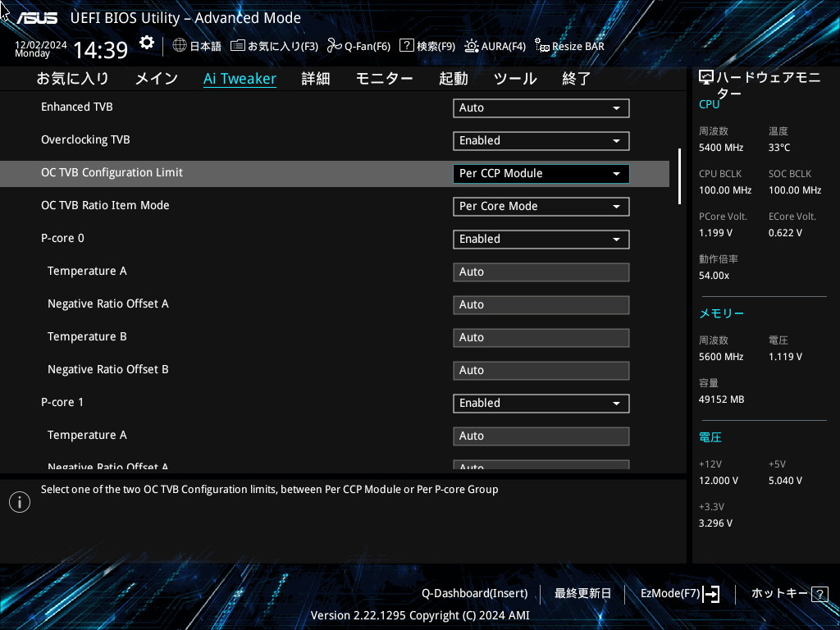Click 54.00x ratio value
Screen dimensions: 840x630
pyautogui.click(x=714, y=276)
